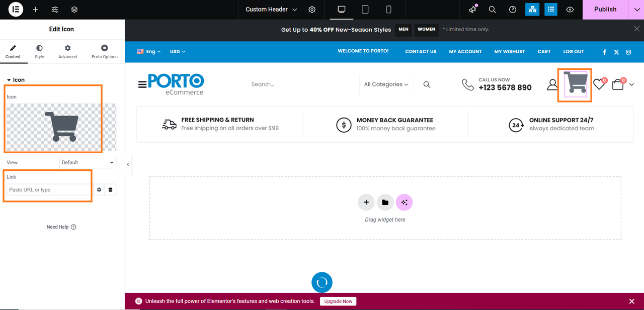Click the shopping bag mini-cart icon
Screen dimensions: 644x310
[618, 84]
